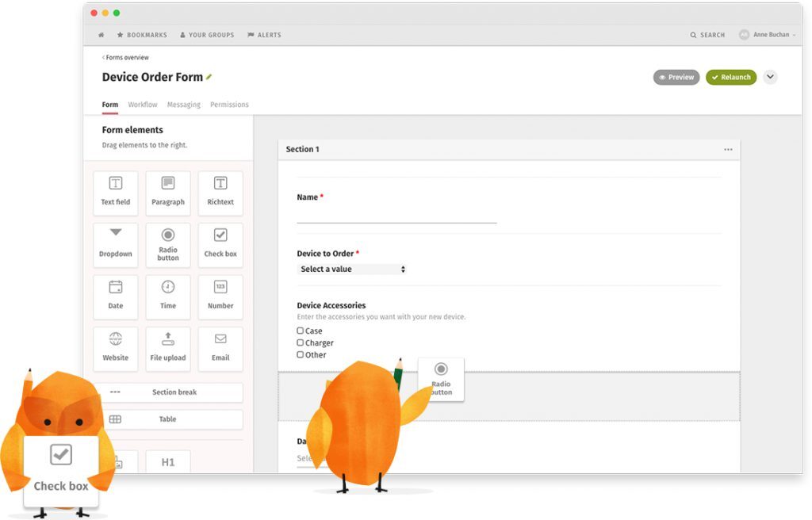Screen dimensions: 812x520
Task: Select the Richtext element
Action: point(220,193)
